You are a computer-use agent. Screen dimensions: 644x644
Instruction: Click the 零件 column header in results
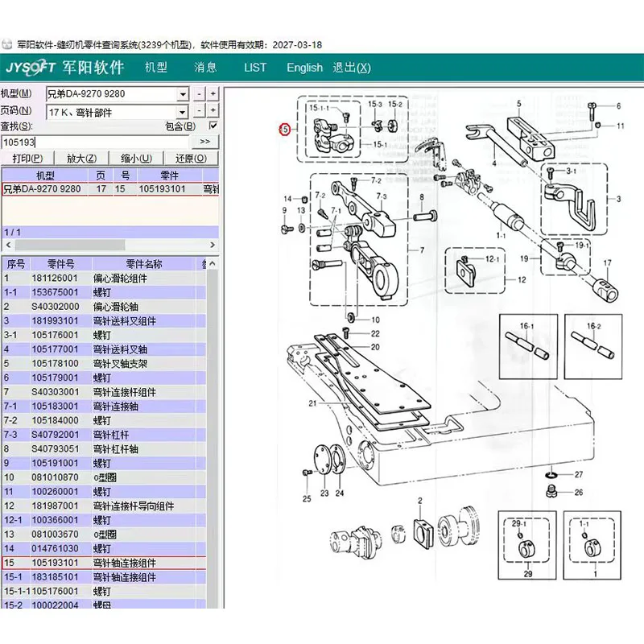click(169, 175)
